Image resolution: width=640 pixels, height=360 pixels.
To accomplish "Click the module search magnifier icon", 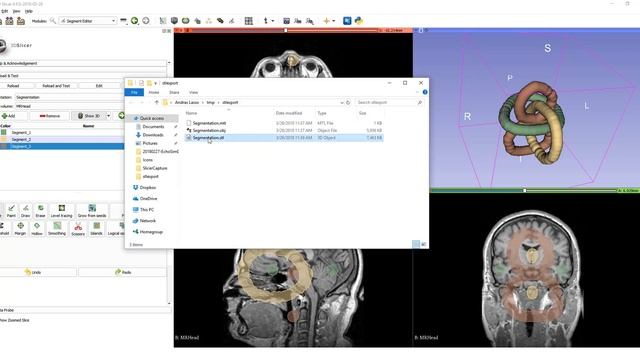I will tap(53, 20).
